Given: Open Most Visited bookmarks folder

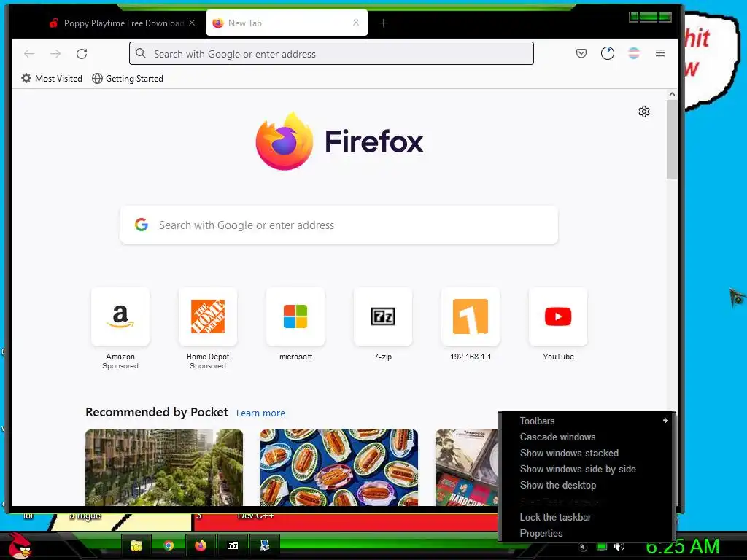Looking at the screenshot, I should tap(52, 79).
